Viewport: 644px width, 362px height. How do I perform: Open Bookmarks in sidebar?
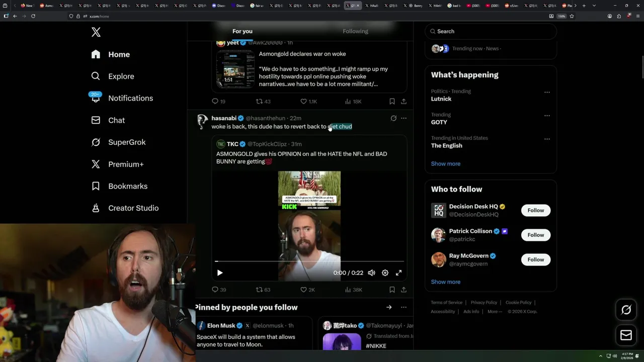pos(119,186)
